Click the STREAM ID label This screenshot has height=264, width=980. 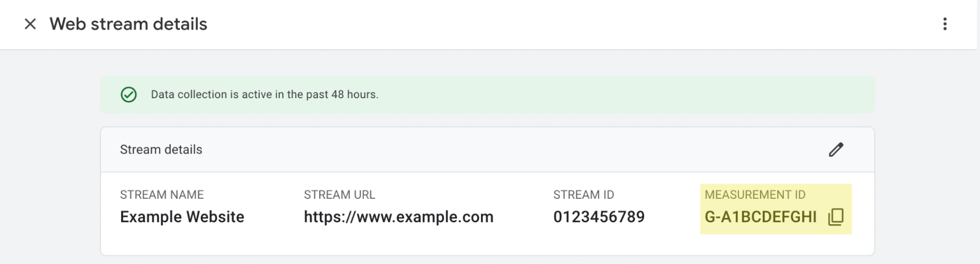(x=583, y=195)
